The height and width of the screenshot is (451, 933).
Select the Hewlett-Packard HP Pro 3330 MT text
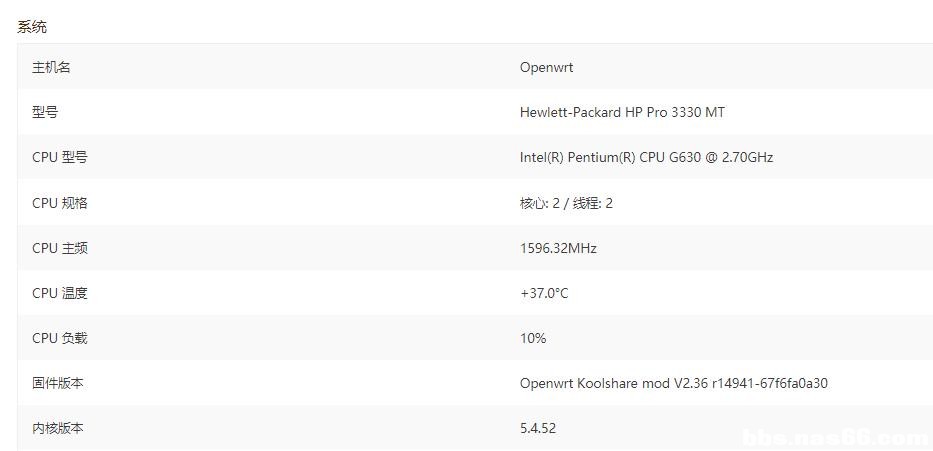[x=622, y=113]
